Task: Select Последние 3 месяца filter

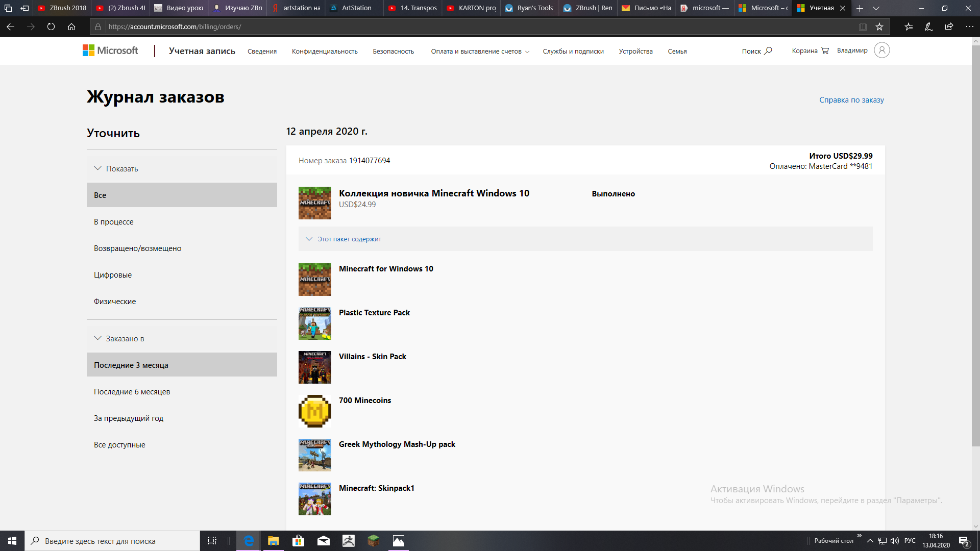Action: pos(182,365)
